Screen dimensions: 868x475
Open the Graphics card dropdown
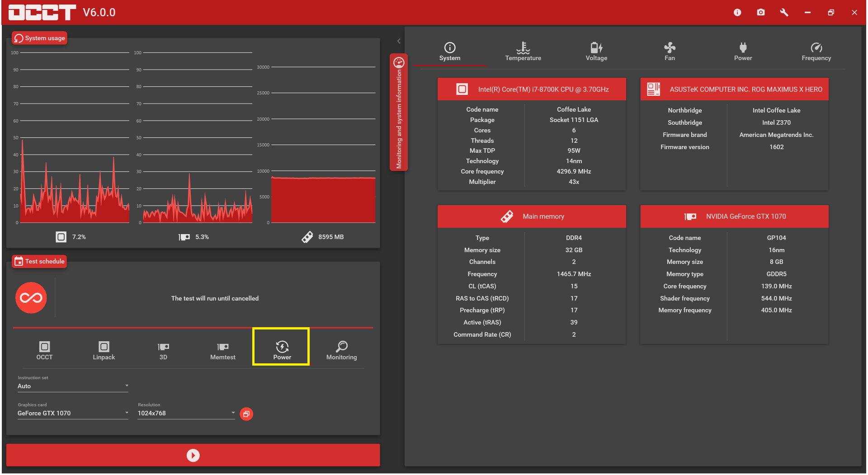click(73, 413)
